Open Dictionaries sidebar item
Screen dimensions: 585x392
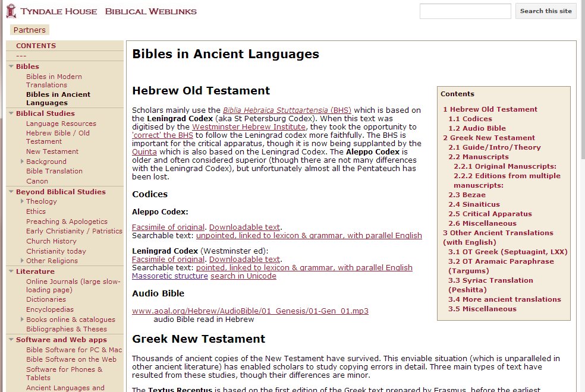pos(46,299)
